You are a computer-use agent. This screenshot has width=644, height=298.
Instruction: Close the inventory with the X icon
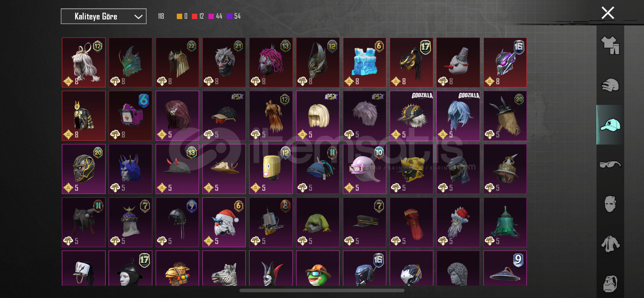608,13
